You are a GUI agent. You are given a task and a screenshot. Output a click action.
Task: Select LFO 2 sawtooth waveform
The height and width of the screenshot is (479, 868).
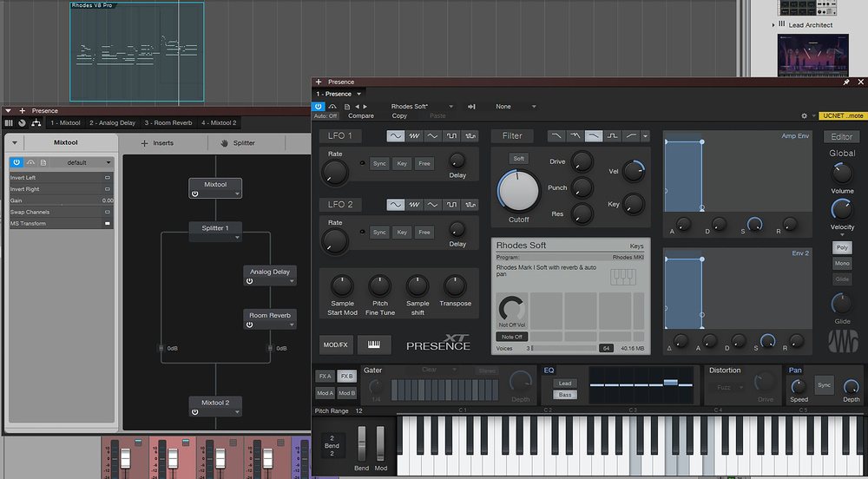[x=414, y=205]
